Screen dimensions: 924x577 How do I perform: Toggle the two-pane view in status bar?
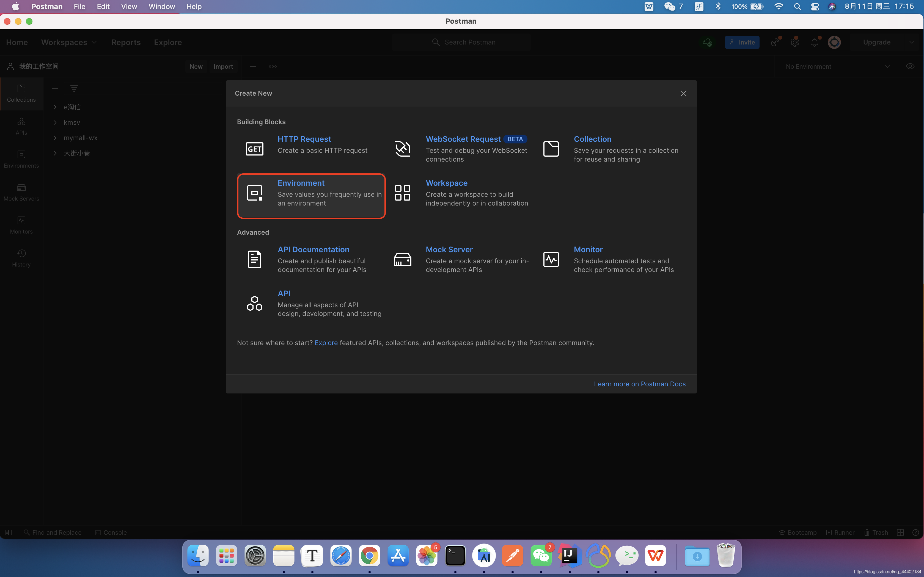click(900, 532)
